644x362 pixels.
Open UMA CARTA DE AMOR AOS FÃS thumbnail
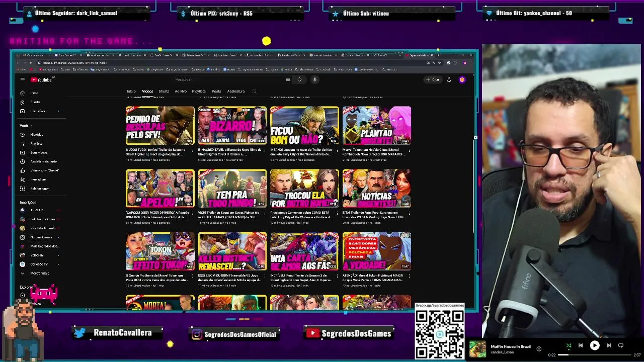304,251
